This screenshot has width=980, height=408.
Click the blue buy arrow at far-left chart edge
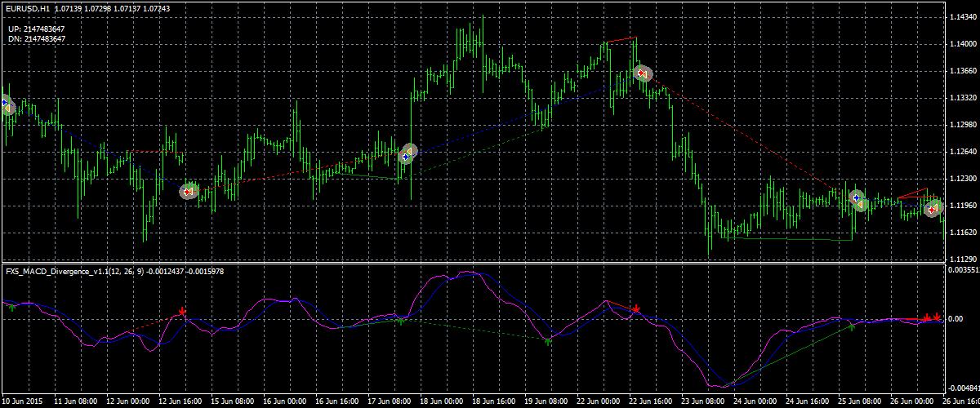(x=7, y=106)
